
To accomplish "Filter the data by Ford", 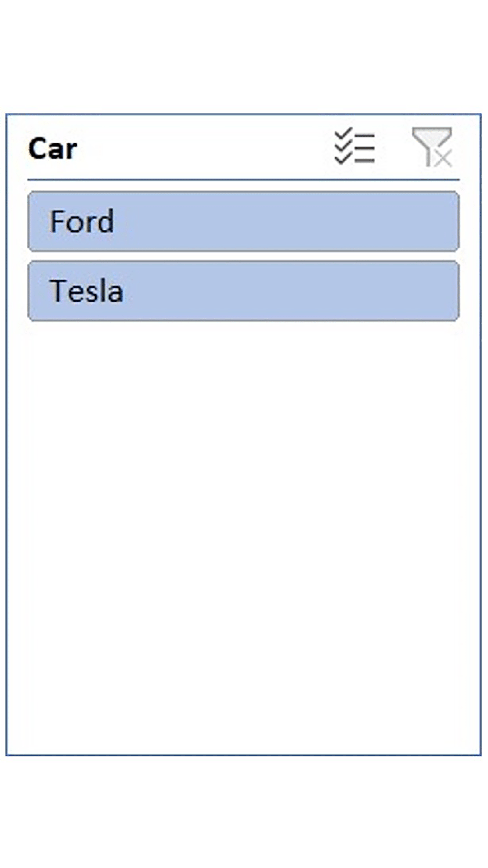I will pos(243,221).
